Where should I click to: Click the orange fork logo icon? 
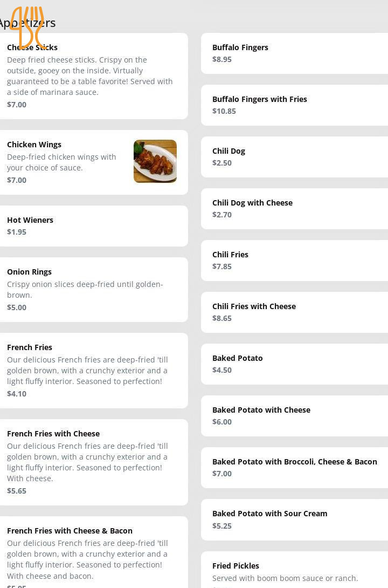point(27,28)
